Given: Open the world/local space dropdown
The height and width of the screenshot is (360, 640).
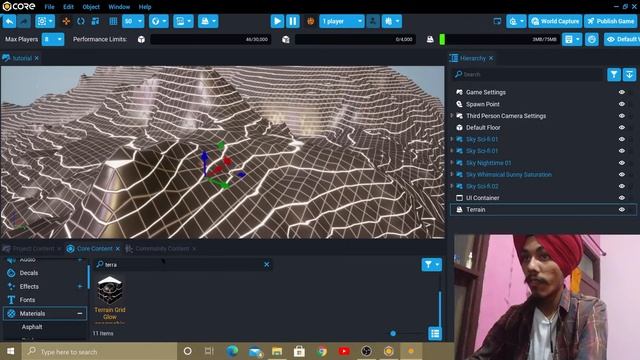Looking at the screenshot, I should (159, 21).
